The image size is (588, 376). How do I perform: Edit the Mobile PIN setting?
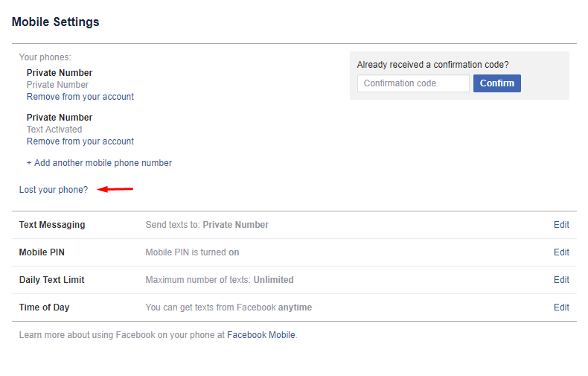pyautogui.click(x=561, y=252)
